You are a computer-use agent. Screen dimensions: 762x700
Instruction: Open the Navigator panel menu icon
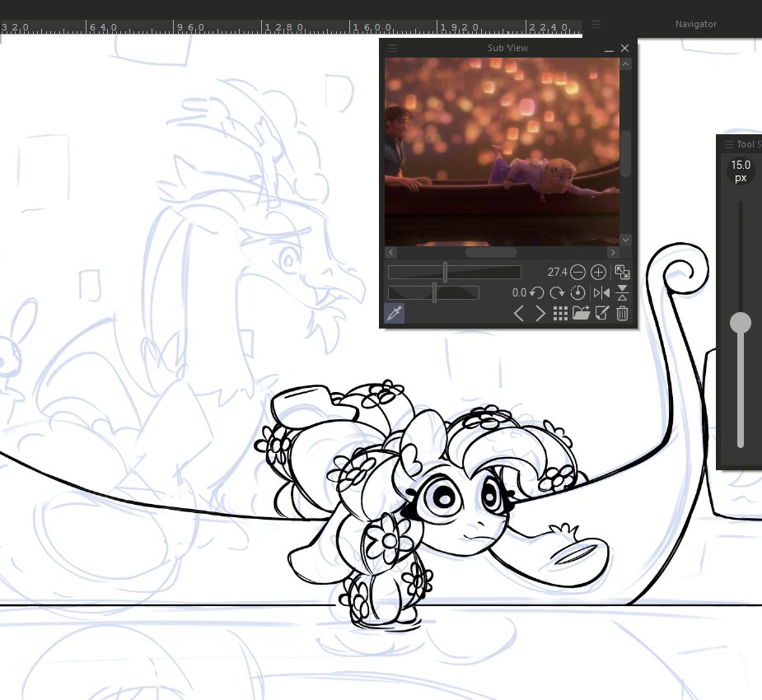click(x=596, y=24)
